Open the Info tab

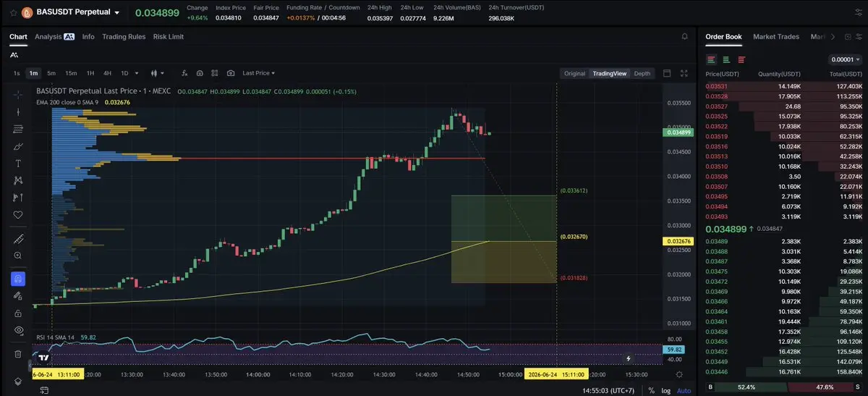pyautogui.click(x=88, y=36)
